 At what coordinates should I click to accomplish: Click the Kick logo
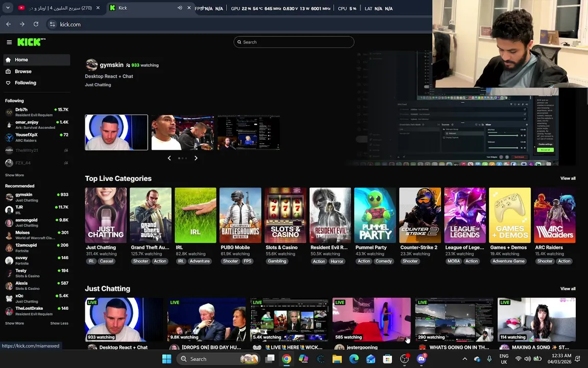pos(31,42)
